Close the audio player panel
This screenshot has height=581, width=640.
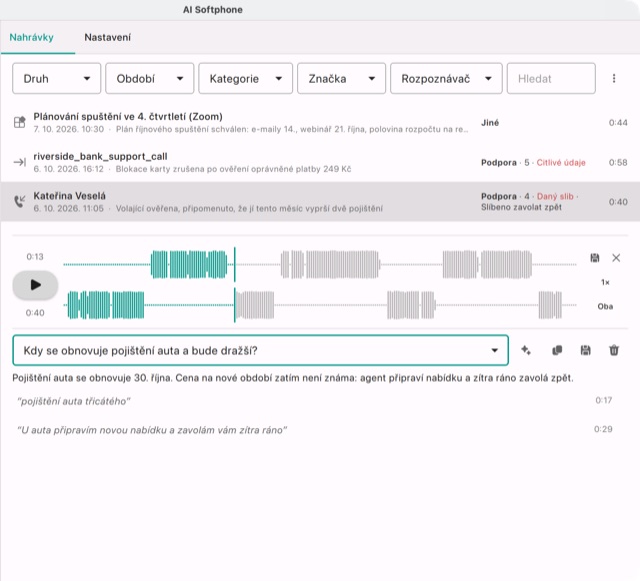[616, 258]
